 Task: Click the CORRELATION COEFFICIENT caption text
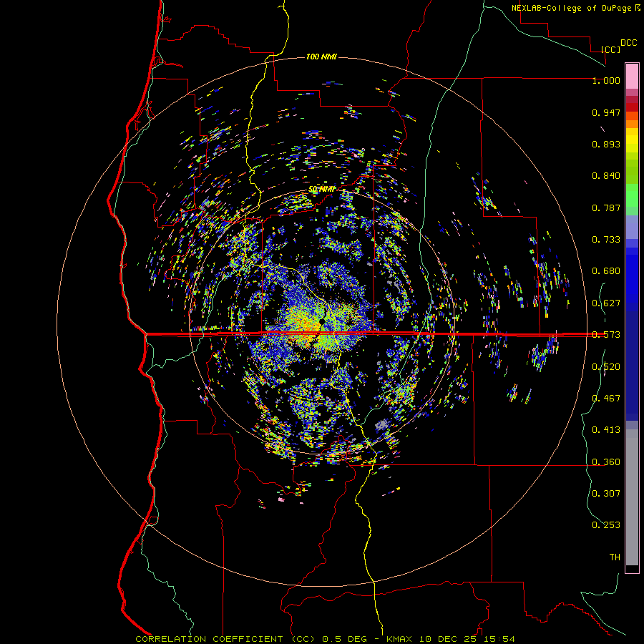[x=210, y=639]
